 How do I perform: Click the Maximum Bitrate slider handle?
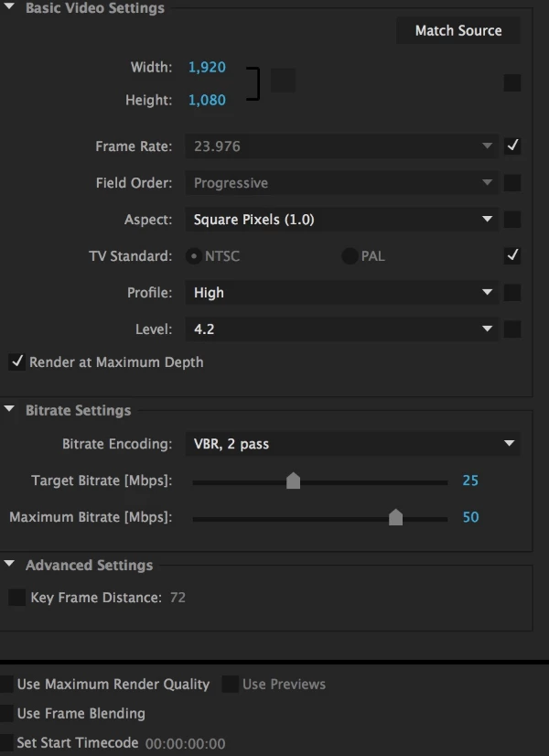tap(395, 517)
